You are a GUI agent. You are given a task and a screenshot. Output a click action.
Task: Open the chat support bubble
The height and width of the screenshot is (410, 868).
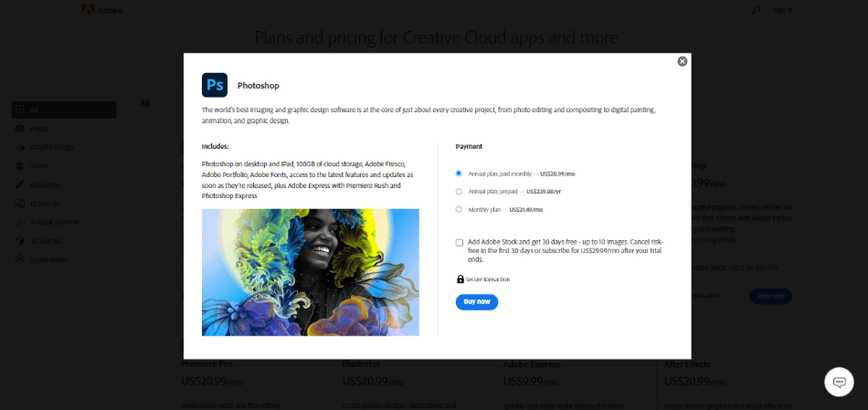tap(839, 382)
